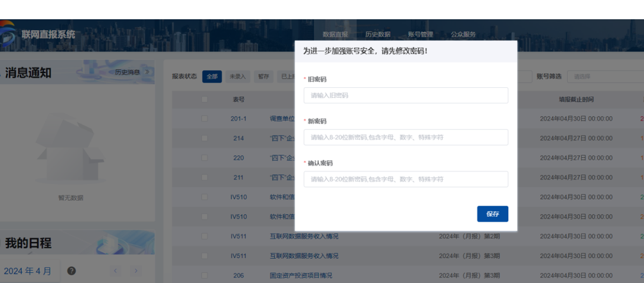The width and height of the screenshot is (644, 283).
Task: Open the 2024年4月 month picker
Action: (28, 271)
